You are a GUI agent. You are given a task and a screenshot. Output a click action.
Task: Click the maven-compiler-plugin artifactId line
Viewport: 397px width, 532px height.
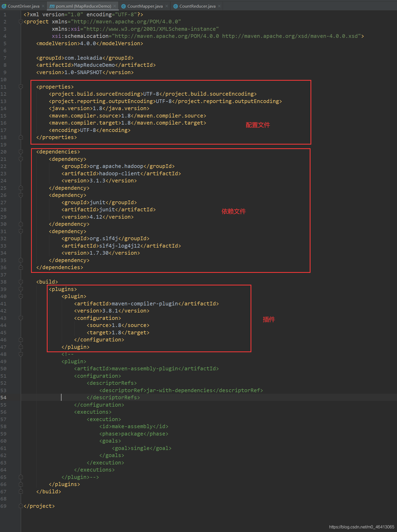pos(146,304)
